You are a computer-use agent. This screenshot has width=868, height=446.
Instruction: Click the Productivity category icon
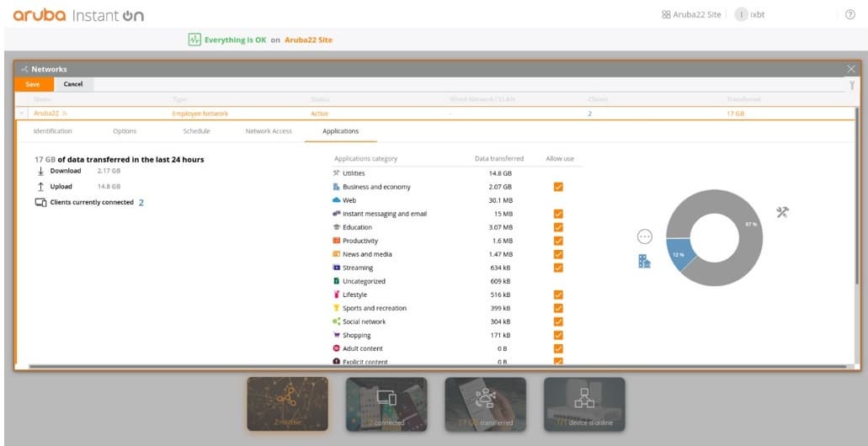tap(336, 241)
